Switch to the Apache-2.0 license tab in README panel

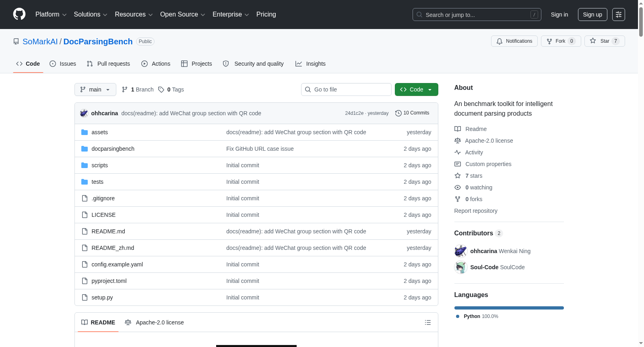154,322
